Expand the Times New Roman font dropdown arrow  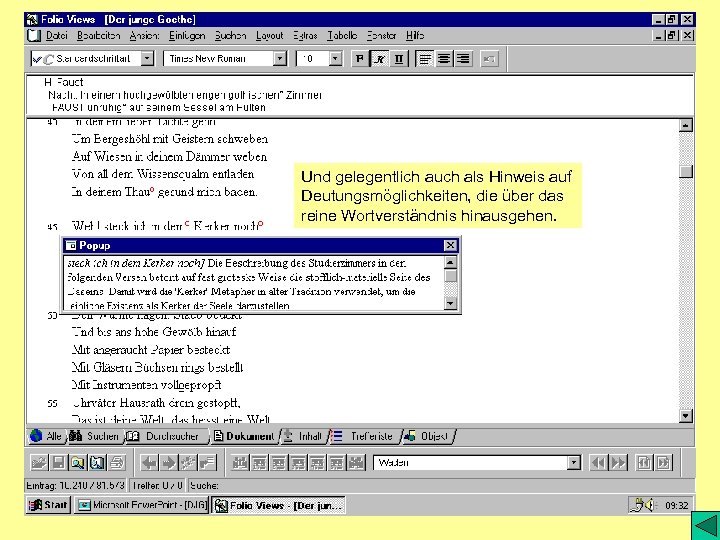coord(280,58)
